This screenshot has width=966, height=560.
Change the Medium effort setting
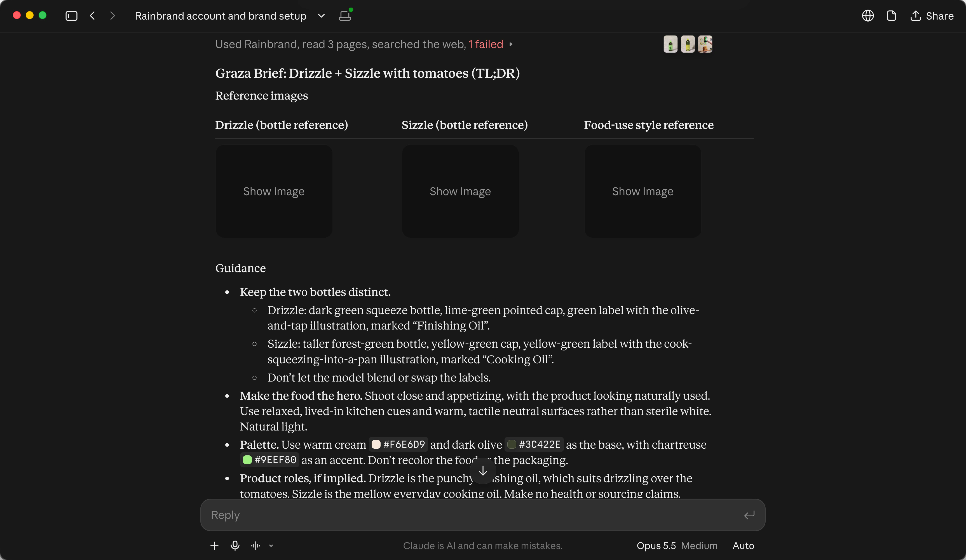699,545
